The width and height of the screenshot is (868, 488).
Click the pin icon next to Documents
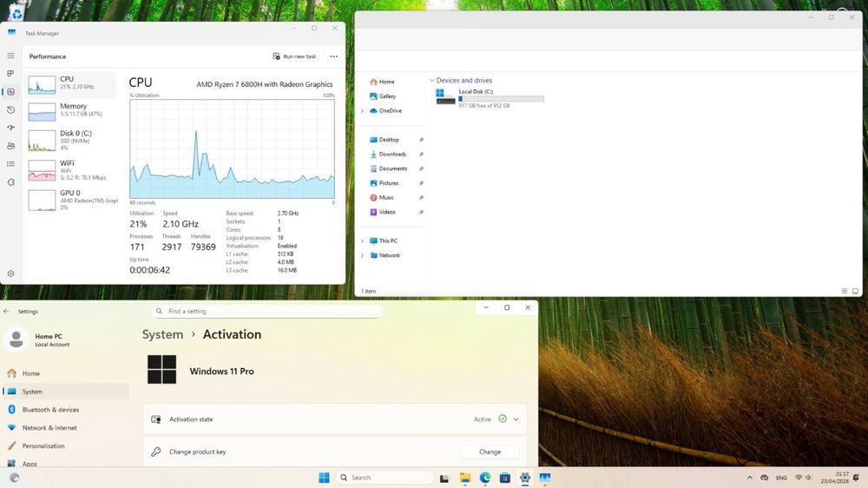[x=421, y=168]
